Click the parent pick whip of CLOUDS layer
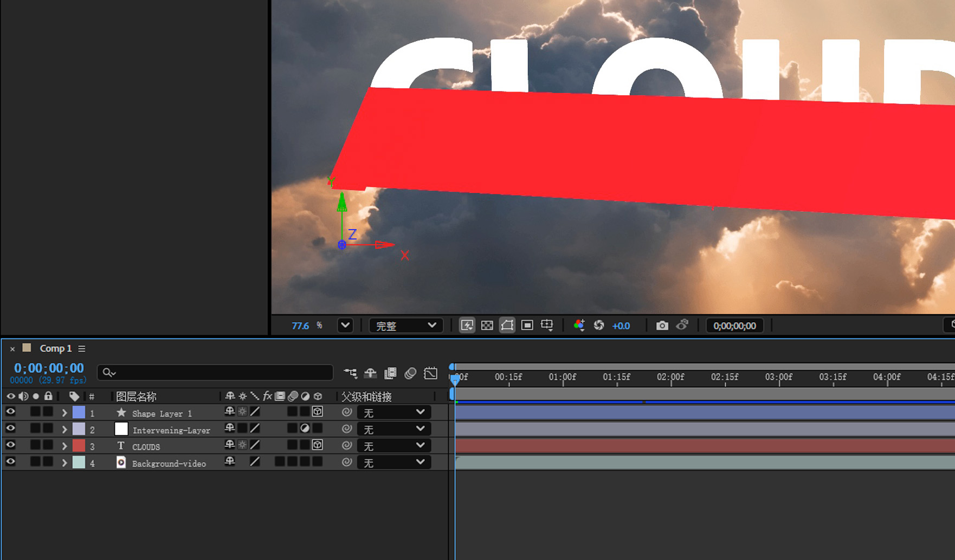This screenshot has height=560, width=955. pos(346,445)
